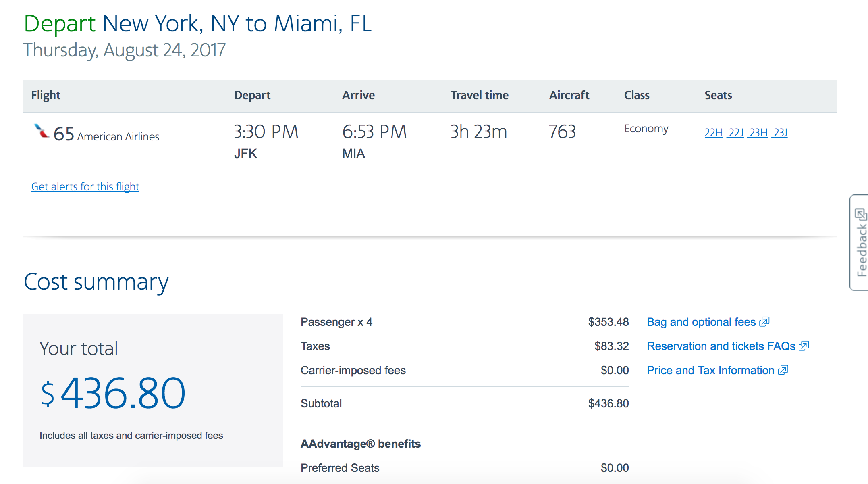Click external link icon beside Bag fees
This screenshot has height=484, width=868.
tap(764, 322)
